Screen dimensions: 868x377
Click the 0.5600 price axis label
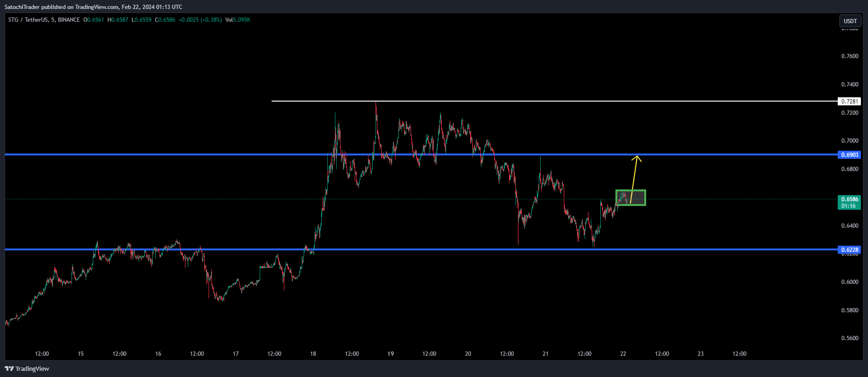(850, 338)
